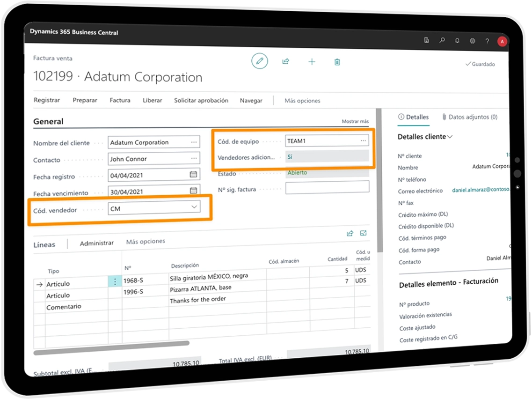The height and width of the screenshot is (406, 532).
Task: Click the Nº sig. factura input field
Action: (x=327, y=188)
